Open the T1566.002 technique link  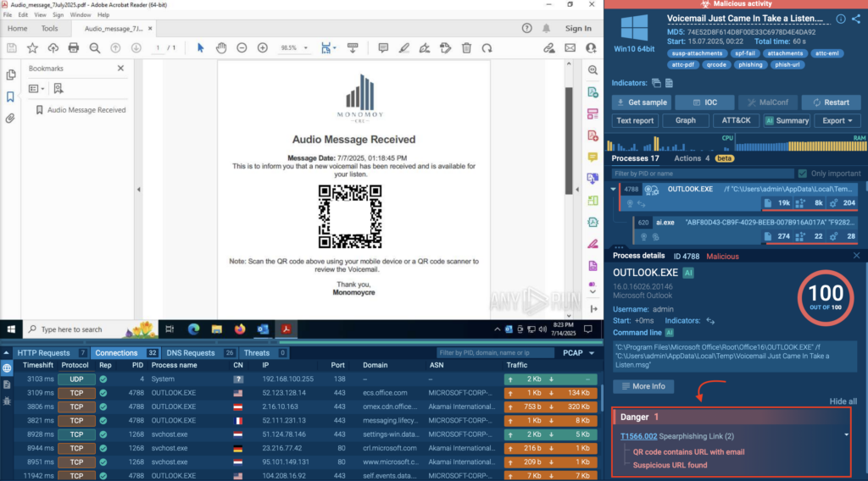click(x=638, y=436)
